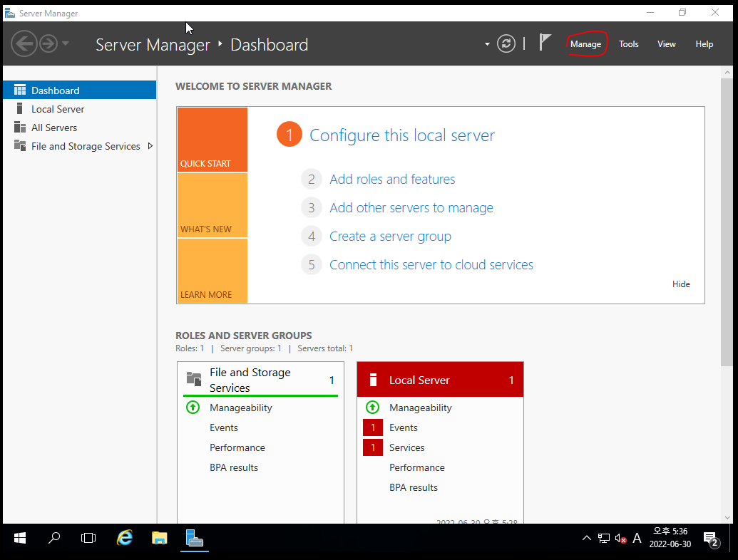This screenshot has width=738, height=560.
Task: Go forward with the navigation arrow
Action: click(x=48, y=43)
